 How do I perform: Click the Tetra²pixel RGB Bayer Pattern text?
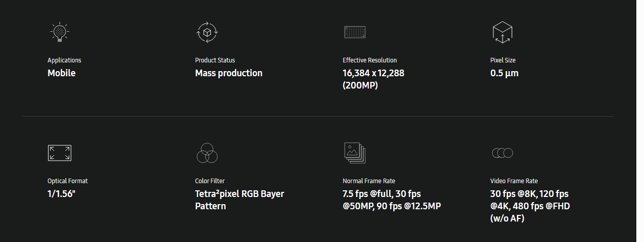240,200
